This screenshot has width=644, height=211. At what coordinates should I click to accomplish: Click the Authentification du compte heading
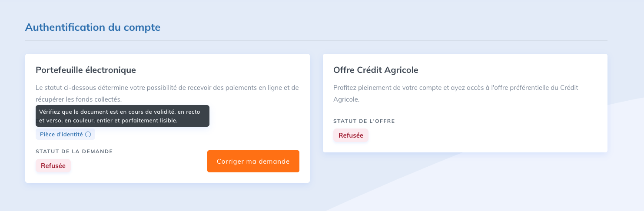(93, 27)
